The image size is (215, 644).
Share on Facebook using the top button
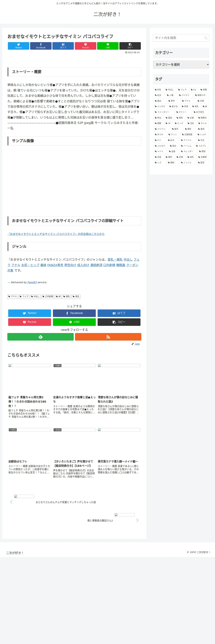[x=41, y=46]
